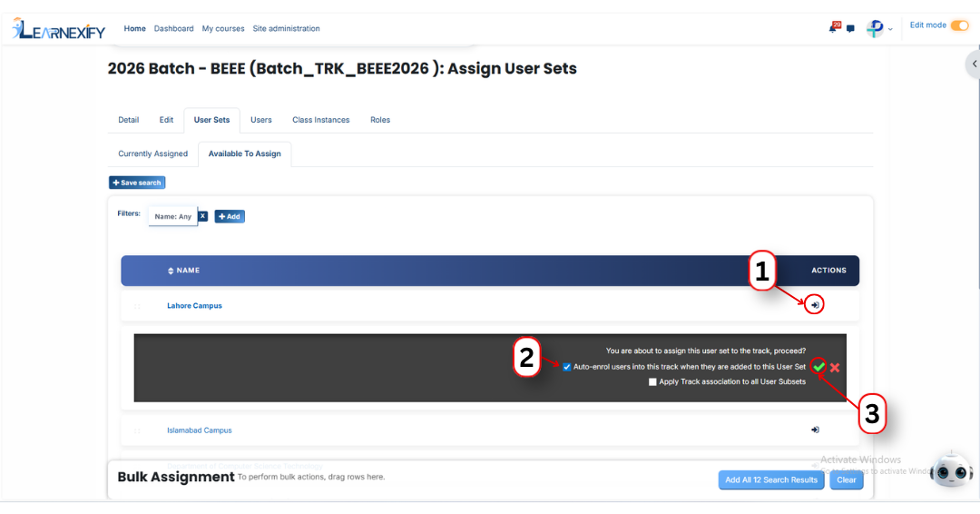
Task: Show the Currently Assigned sub-tab
Action: 153,153
